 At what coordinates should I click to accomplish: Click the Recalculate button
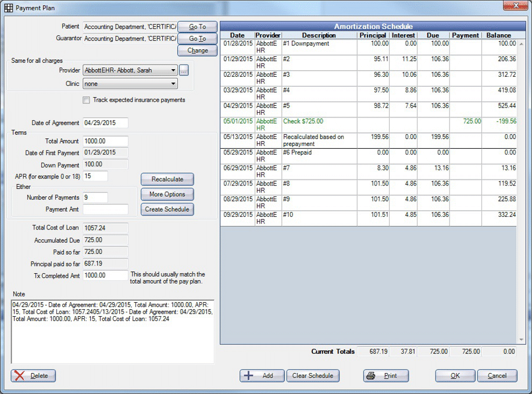coord(167,180)
